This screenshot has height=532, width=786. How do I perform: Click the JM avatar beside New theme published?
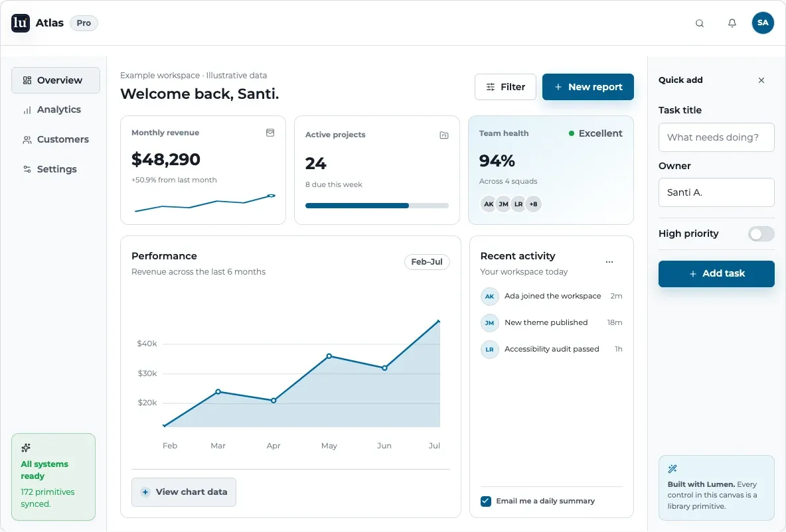[x=489, y=323]
